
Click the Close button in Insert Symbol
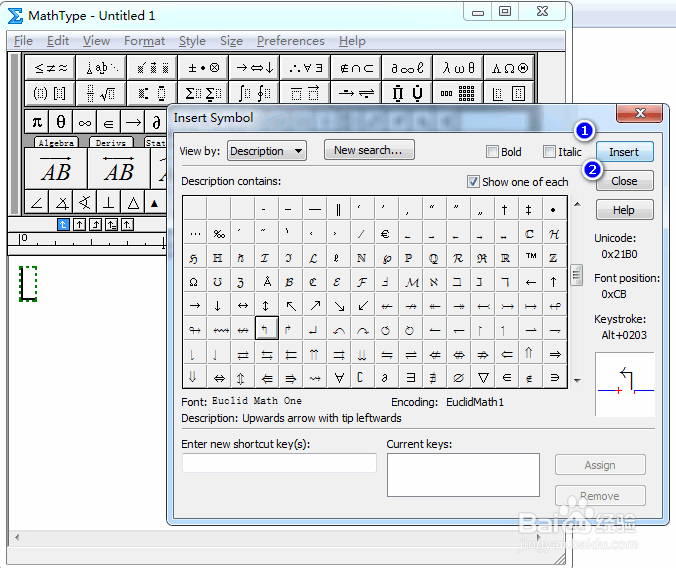624,181
